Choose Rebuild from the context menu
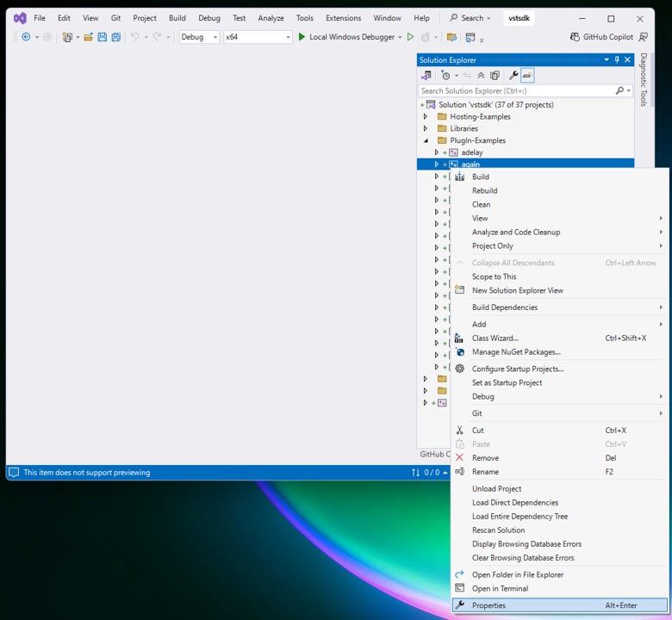The height and width of the screenshot is (620, 672). pyautogui.click(x=484, y=190)
